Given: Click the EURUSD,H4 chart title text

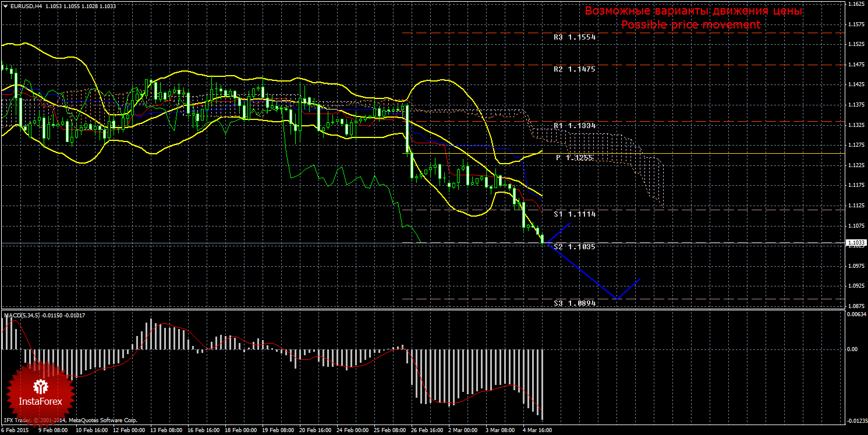Looking at the screenshot, I should click(25, 6).
